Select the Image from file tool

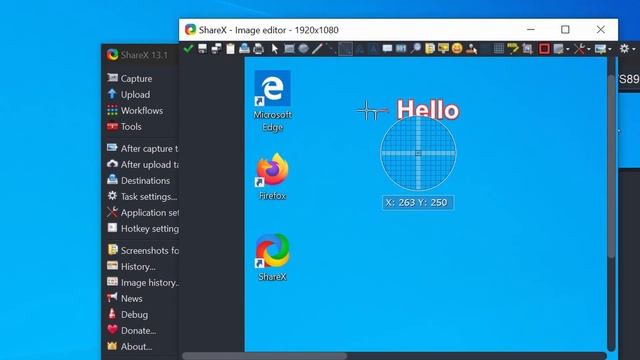pyautogui.click(x=429, y=49)
